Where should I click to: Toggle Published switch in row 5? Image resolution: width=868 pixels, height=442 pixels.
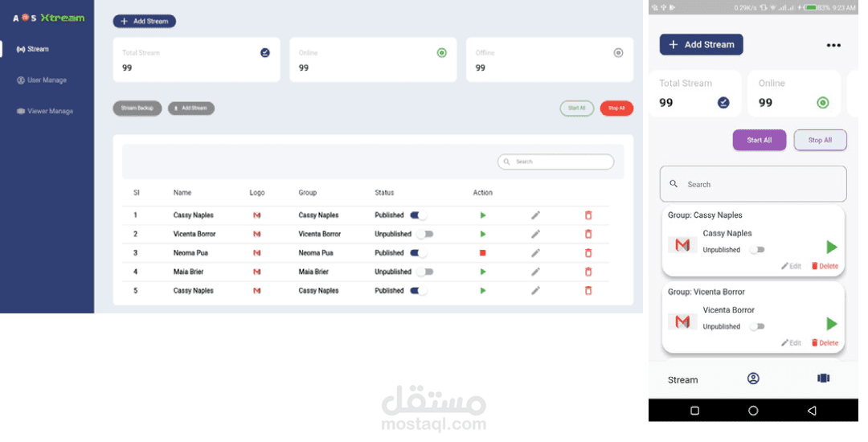click(x=418, y=290)
